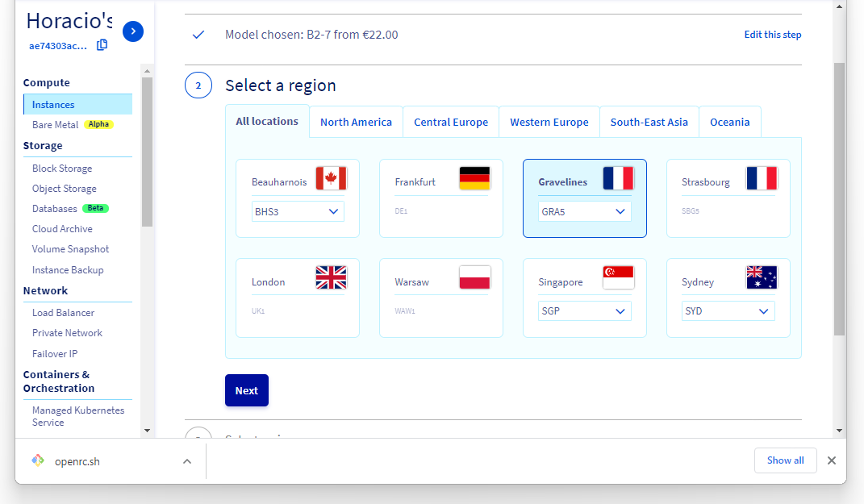Click the Canada flag on Beauharnois
This screenshot has width=864, height=504.
tap(331, 178)
